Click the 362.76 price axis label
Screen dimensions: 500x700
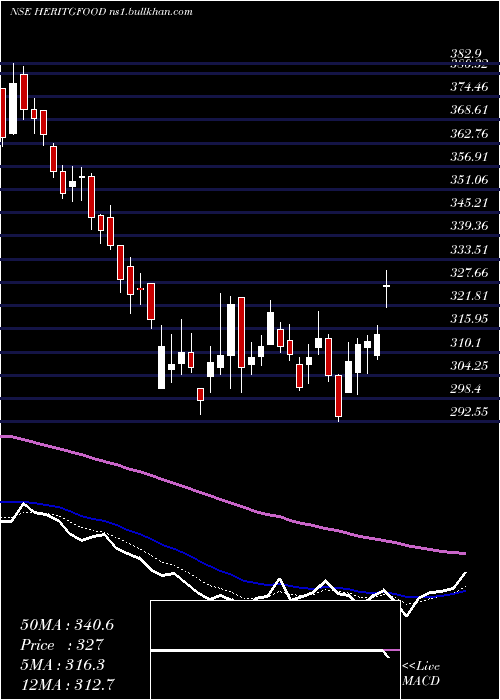click(469, 133)
